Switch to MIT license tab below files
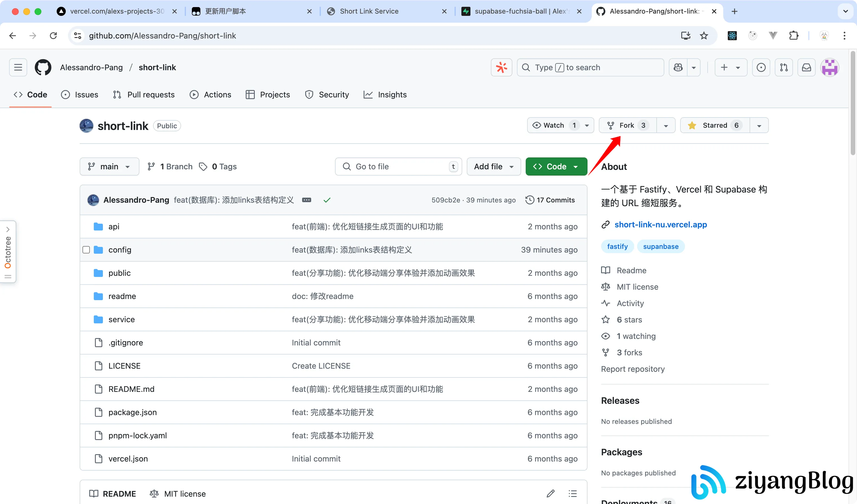Screen dimensions: 857x504 pos(178,494)
